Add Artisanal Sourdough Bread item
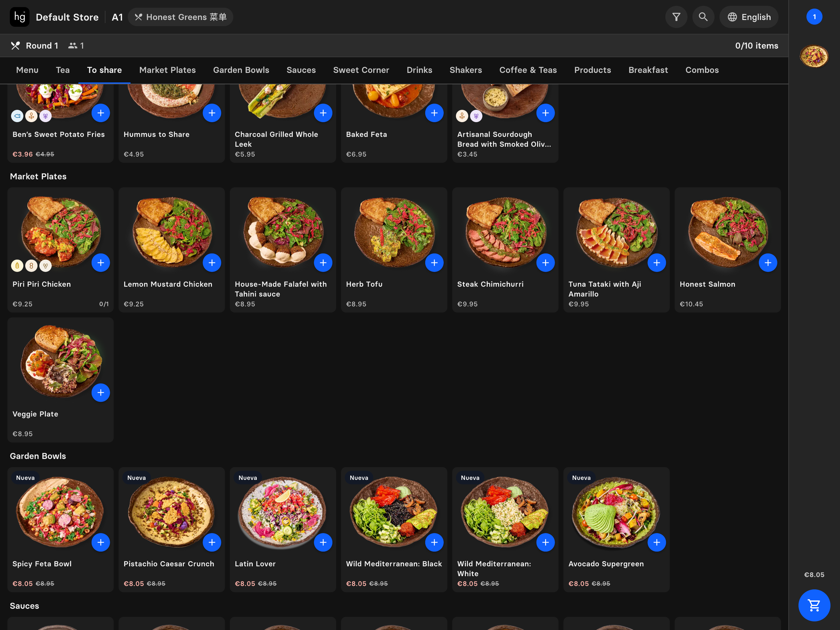This screenshot has height=630, width=840. [545, 113]
